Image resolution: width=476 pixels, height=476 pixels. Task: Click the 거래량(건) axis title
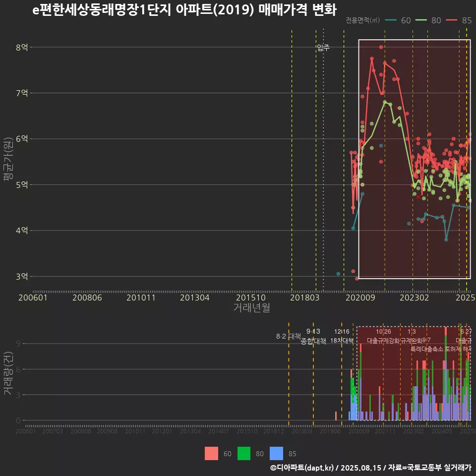[x=8, y=373]
